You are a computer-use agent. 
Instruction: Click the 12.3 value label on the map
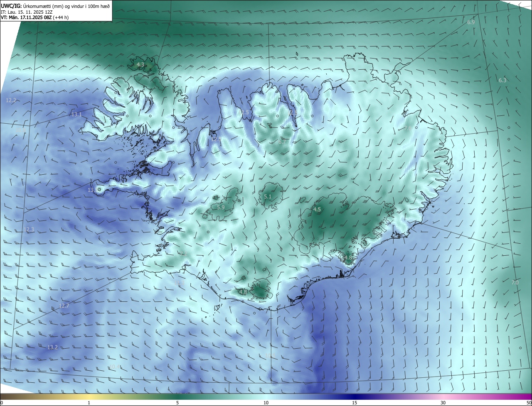(29, 229)
